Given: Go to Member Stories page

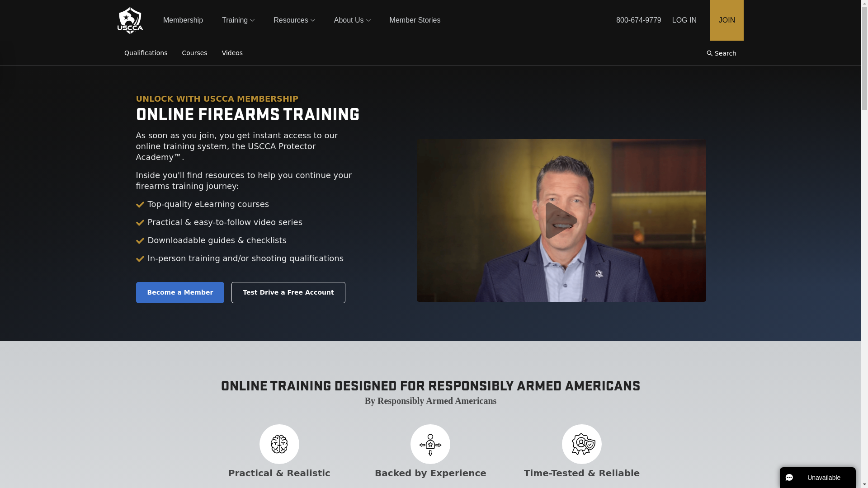Looking at the screenshot, I should [415, 20].
